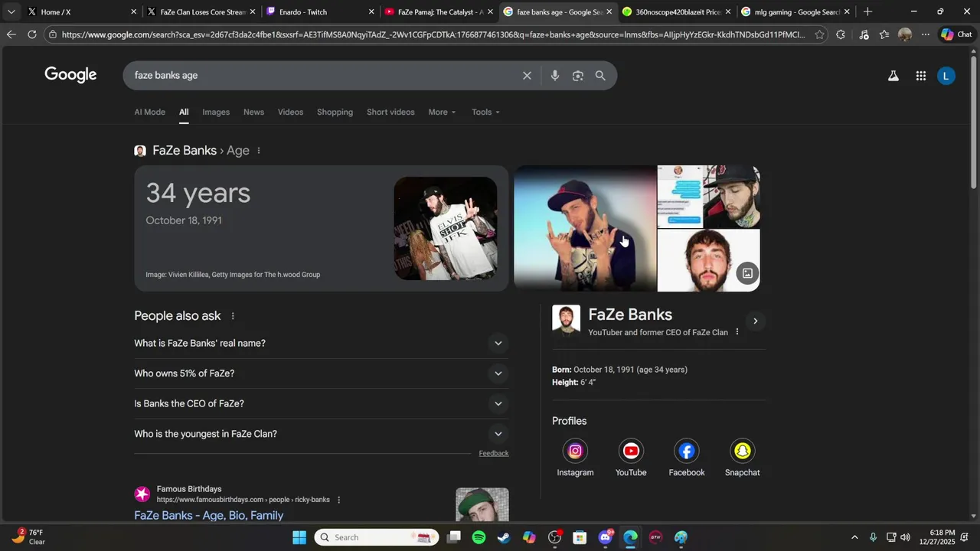Open the Windows Start menu
This screenshot has height=551, width=980.
(x=299, y=537)
